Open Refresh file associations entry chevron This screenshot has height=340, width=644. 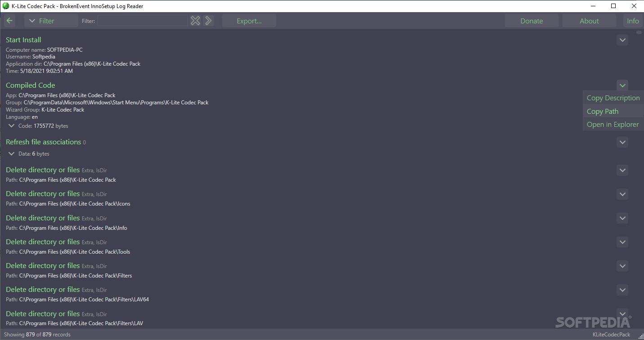(x=622, y=142)
